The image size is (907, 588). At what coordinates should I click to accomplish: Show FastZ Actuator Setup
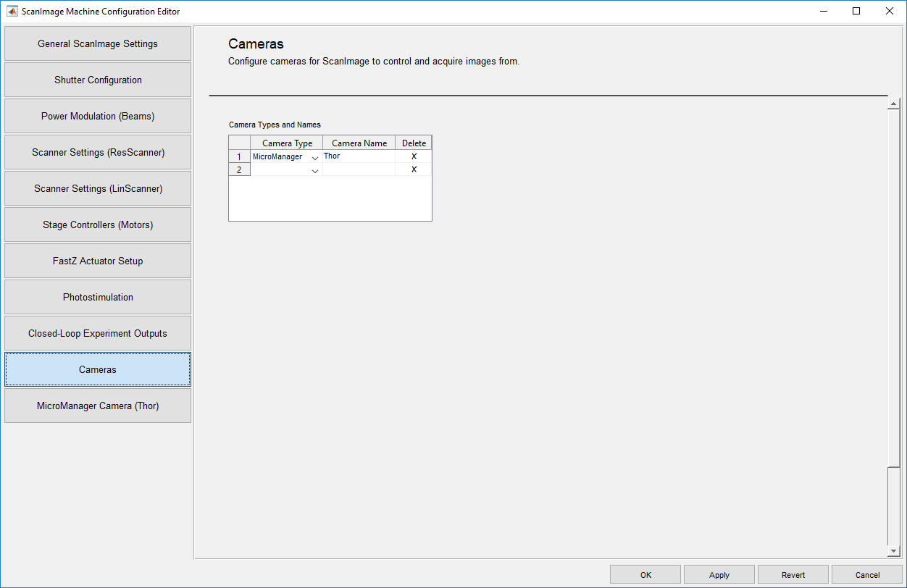(x=98, y=261)
